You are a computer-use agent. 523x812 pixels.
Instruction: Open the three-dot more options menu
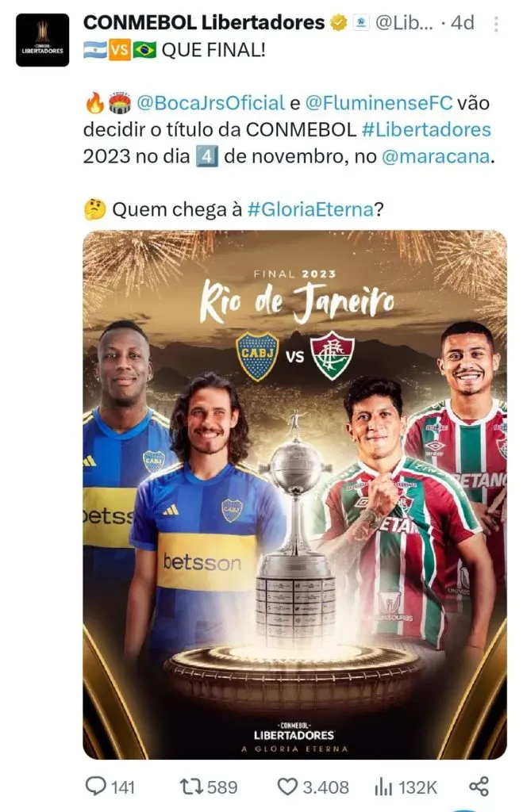[x=496, y=24]
